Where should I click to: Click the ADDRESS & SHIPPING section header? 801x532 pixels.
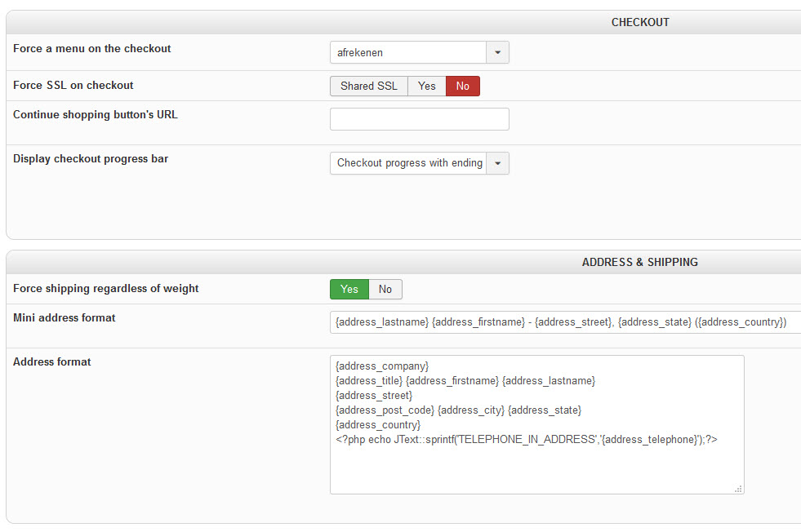click(x=639, y=263)
